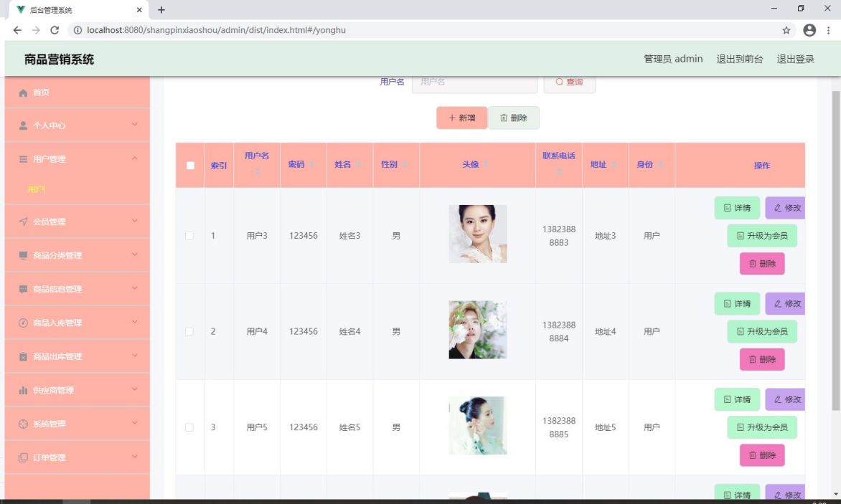
Task: Focus the 用户名 search input field
Action: (474, 82)
